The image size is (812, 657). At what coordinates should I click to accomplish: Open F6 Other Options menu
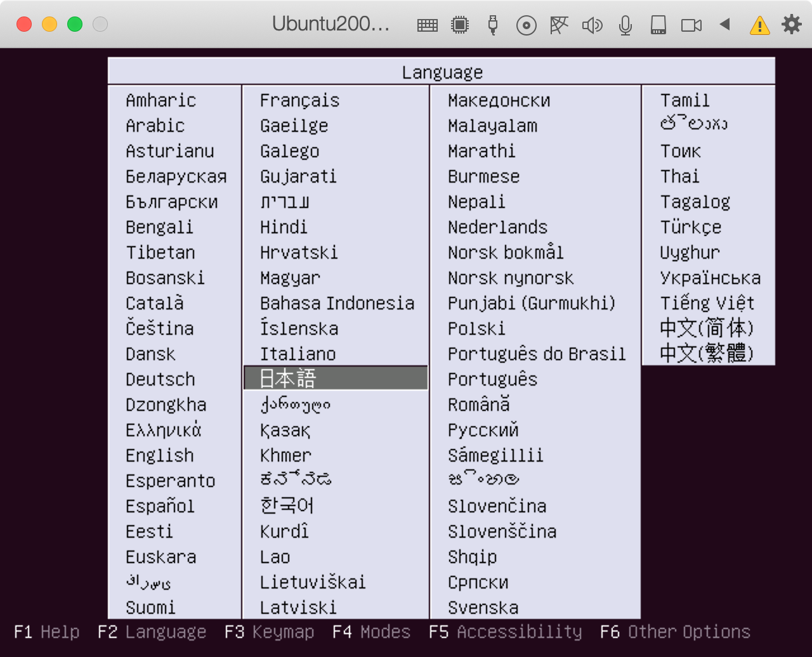(676, 632)
